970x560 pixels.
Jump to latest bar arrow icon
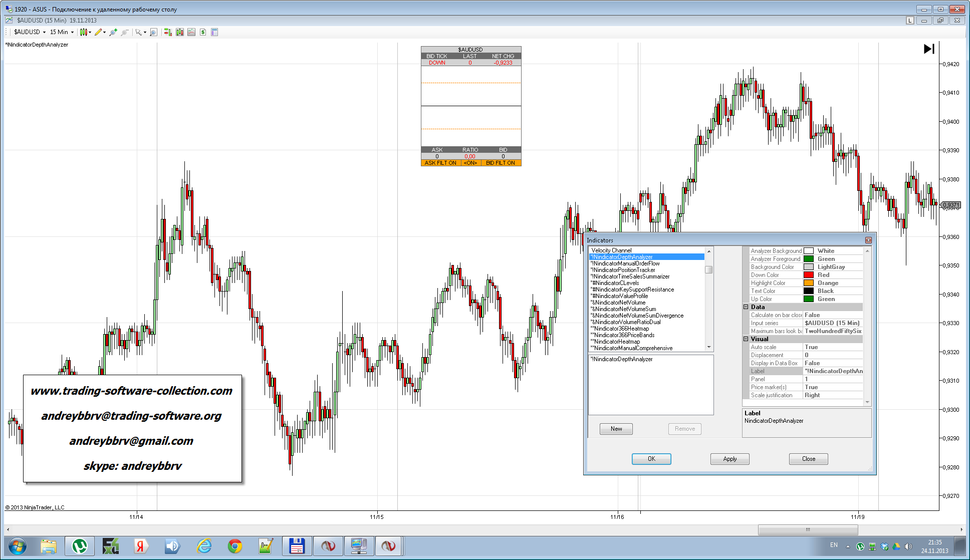click(929, 49)
